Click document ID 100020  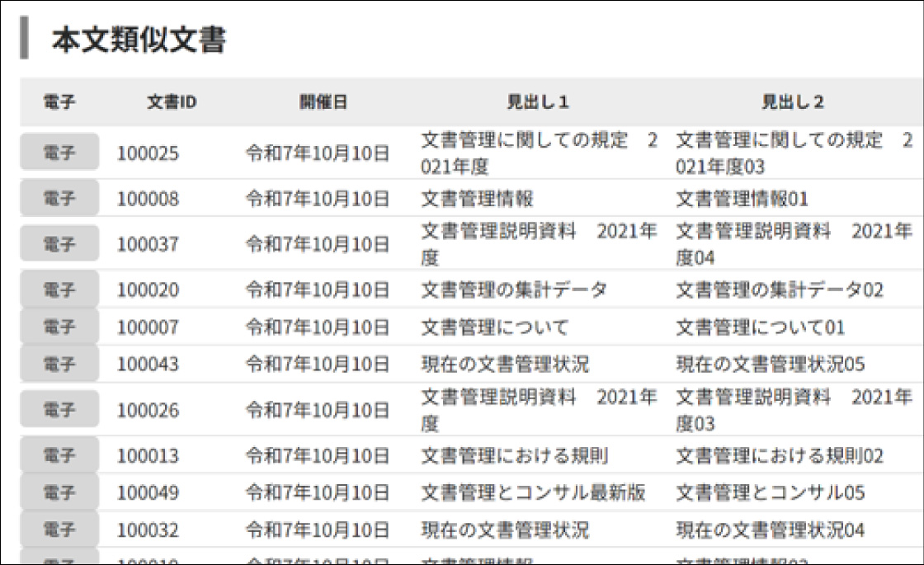pyautogui.click(x=148, y=290)
